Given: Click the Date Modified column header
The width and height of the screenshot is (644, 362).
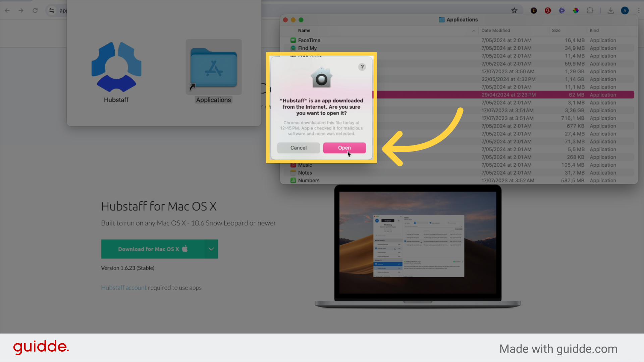Looking at the screenshot, I should click(496, 30).
